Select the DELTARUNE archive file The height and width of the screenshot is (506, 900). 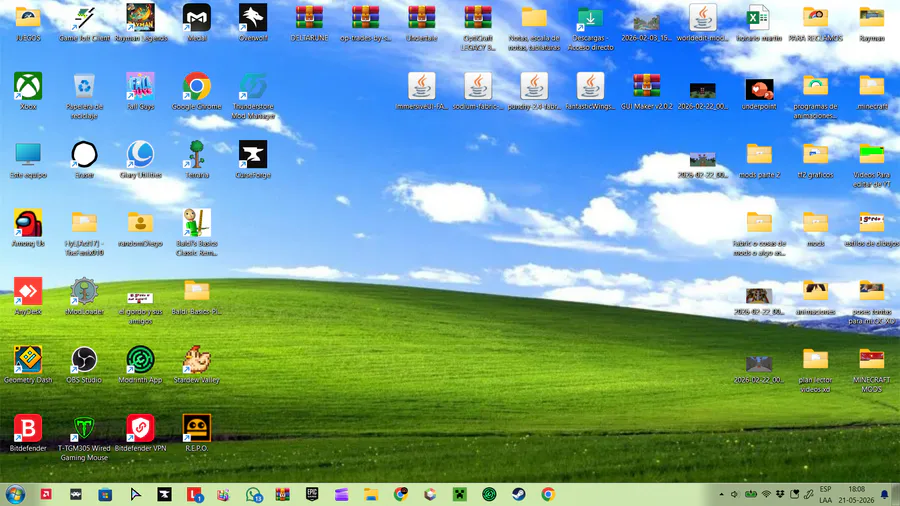pyautogui.click(x=309, y=23)
